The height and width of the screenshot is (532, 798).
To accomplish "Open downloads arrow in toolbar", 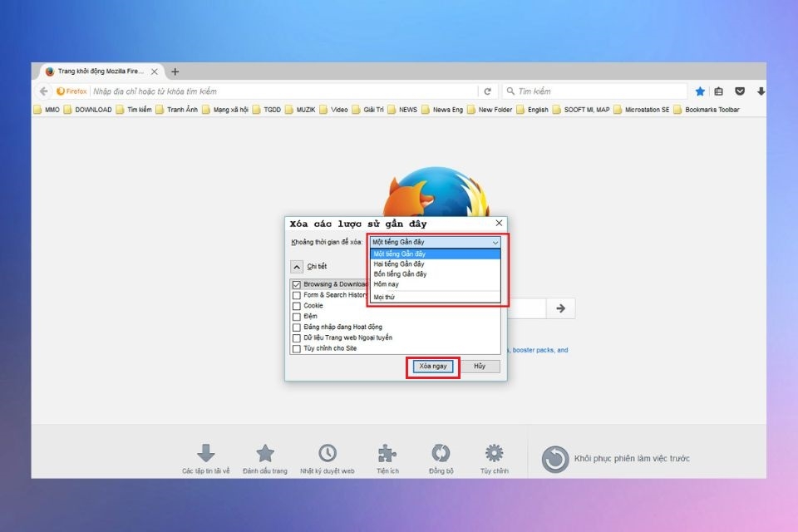I will 761,91.
